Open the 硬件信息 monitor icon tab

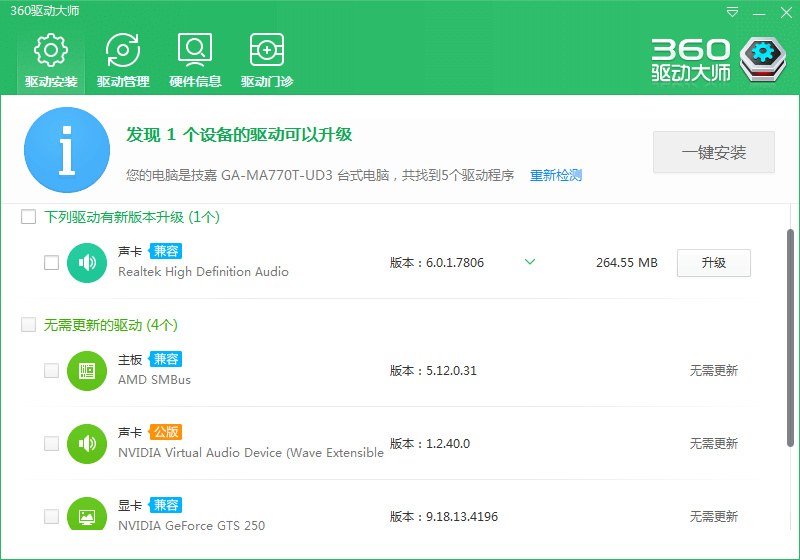click(195, 61)
